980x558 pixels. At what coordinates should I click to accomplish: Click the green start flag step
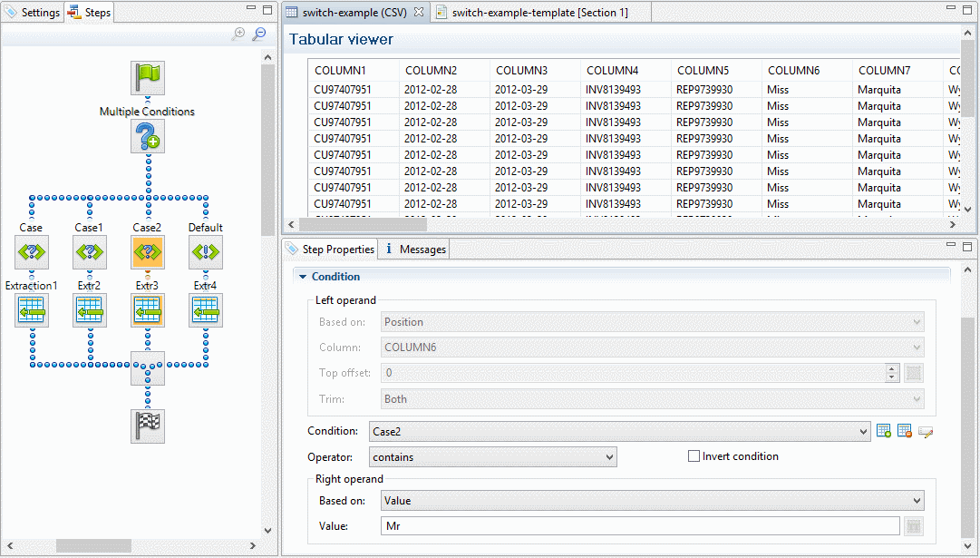[x=148, y=78]
